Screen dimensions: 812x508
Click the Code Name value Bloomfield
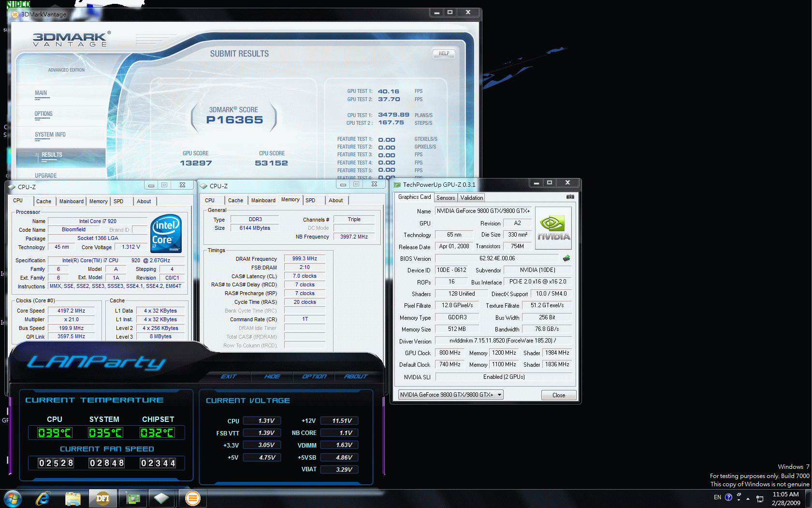(73, 229)
